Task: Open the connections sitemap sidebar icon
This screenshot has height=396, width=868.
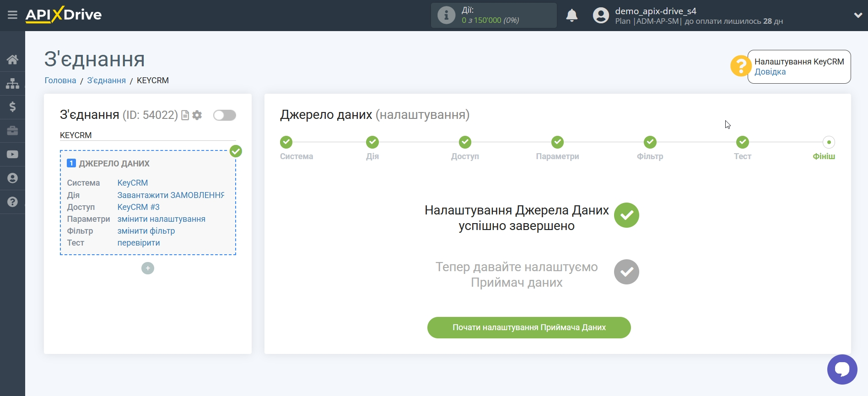Action: click(12, 83)
